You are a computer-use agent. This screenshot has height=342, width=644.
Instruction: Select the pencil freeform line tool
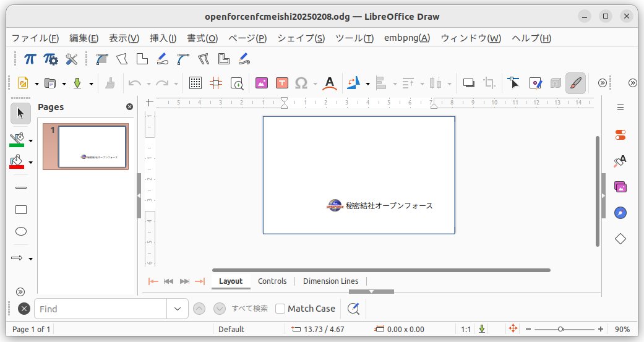point(163,59)
